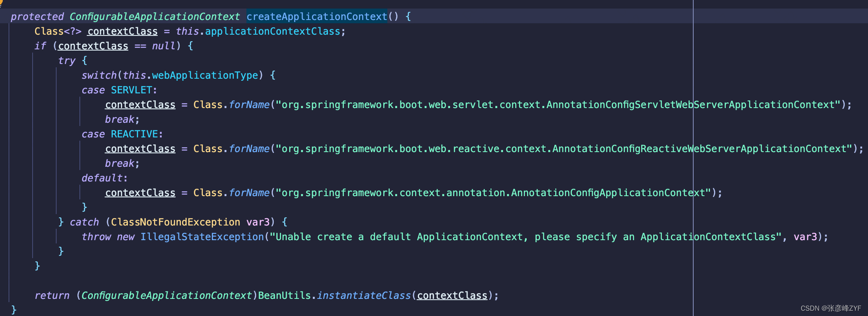The height and width of the screenshot is (316, 868).
Task: Click the applicationContextClass field reference
Action: [x=272, y=31]
